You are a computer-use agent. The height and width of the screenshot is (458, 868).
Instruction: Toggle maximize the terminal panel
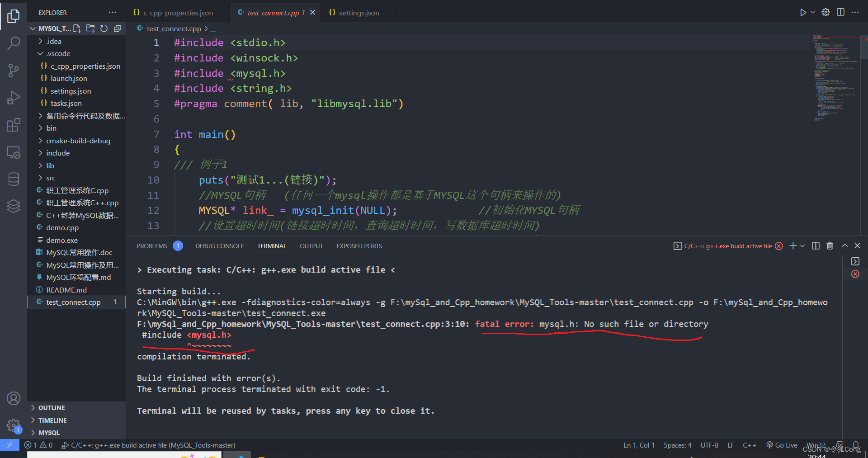coord(844,246)
